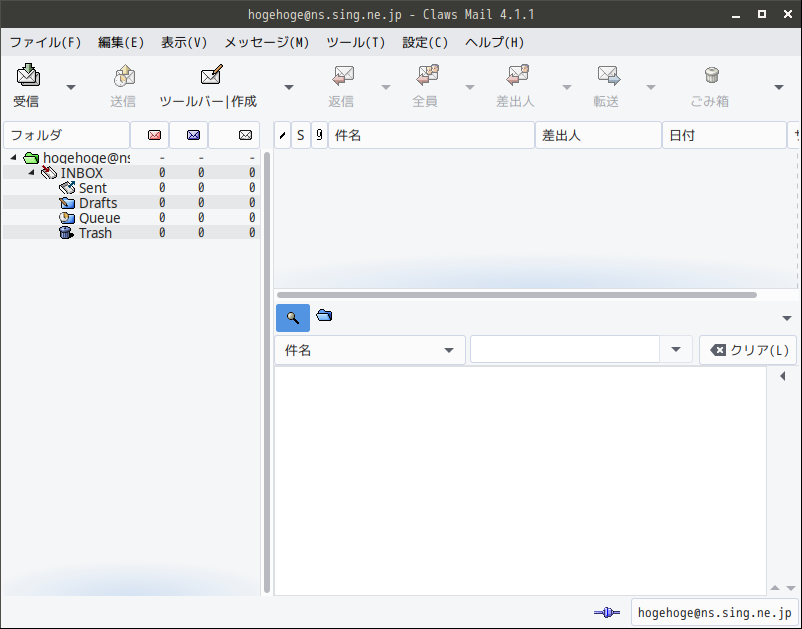Click the 転送 (forward) toolbar icon
Viewport: 802px width, 629px height.
tap(609, 76)
